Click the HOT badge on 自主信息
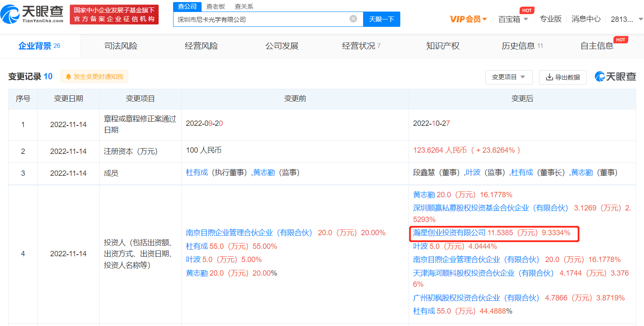This screenshot has width=644, height=326. click(x=620, y=40)
